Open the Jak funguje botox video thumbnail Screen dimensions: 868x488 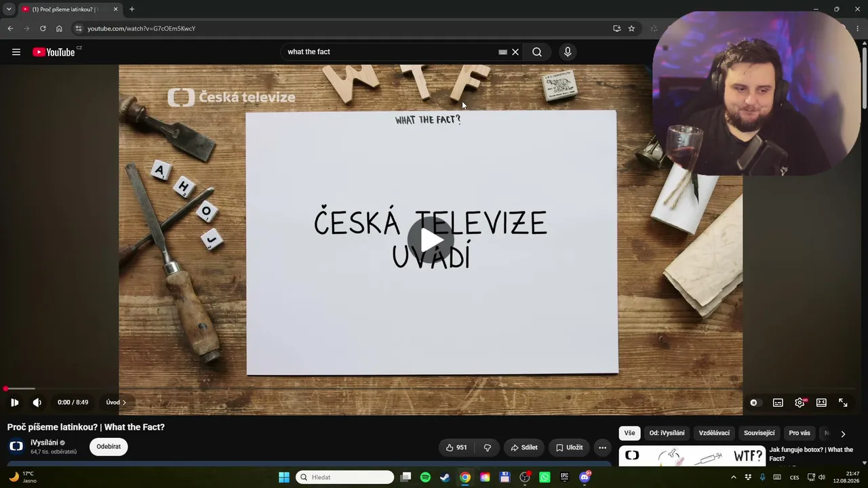[x=692, y=456]
